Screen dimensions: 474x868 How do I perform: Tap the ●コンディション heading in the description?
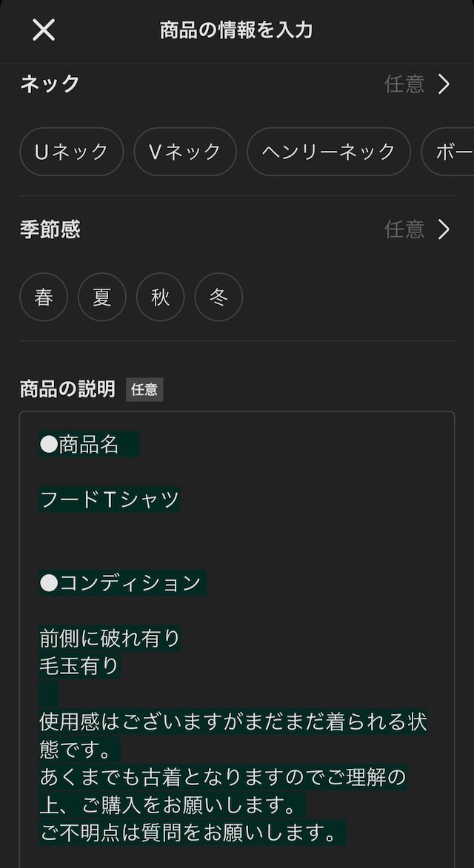(x=121, y=583)
